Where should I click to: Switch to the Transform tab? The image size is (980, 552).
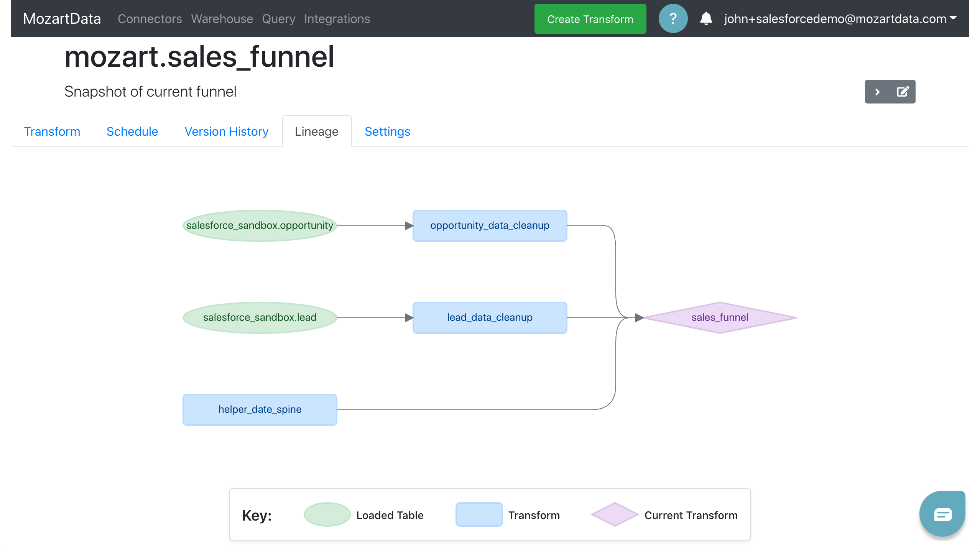coord(52,131)
